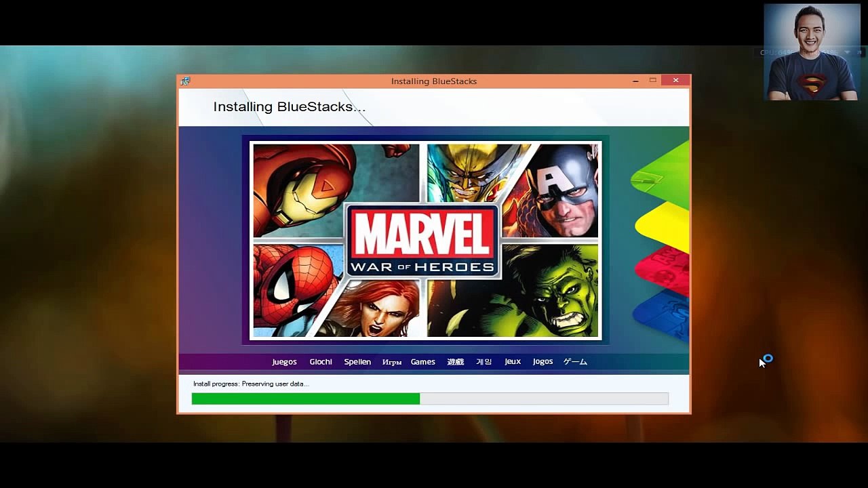Click the Korean "게임" label
The width and height of the screenshot is (868, 488).
484,362
